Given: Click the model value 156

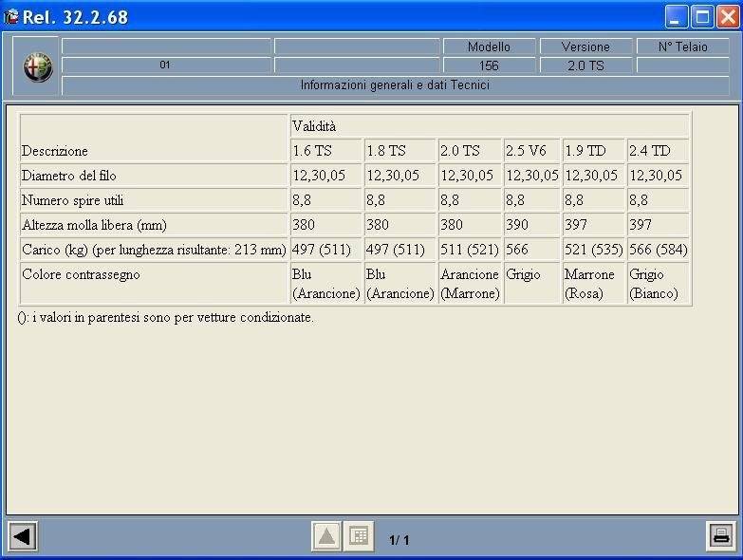Looking at the screenshot, I should point(489,65).
